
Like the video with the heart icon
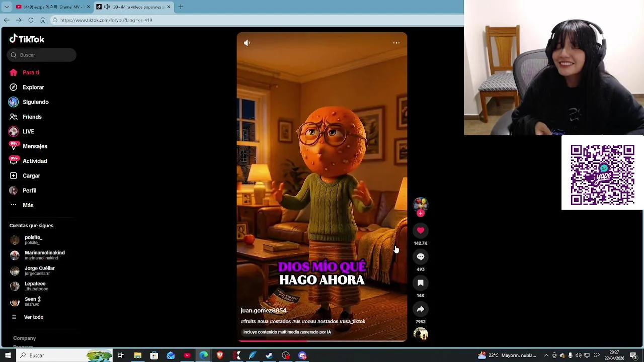click(421, 230)
